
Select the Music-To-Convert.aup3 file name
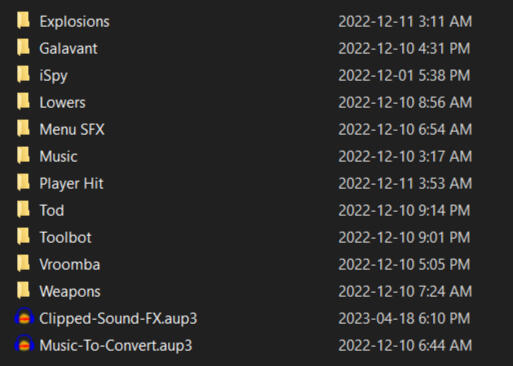click(x=116, y=345)
